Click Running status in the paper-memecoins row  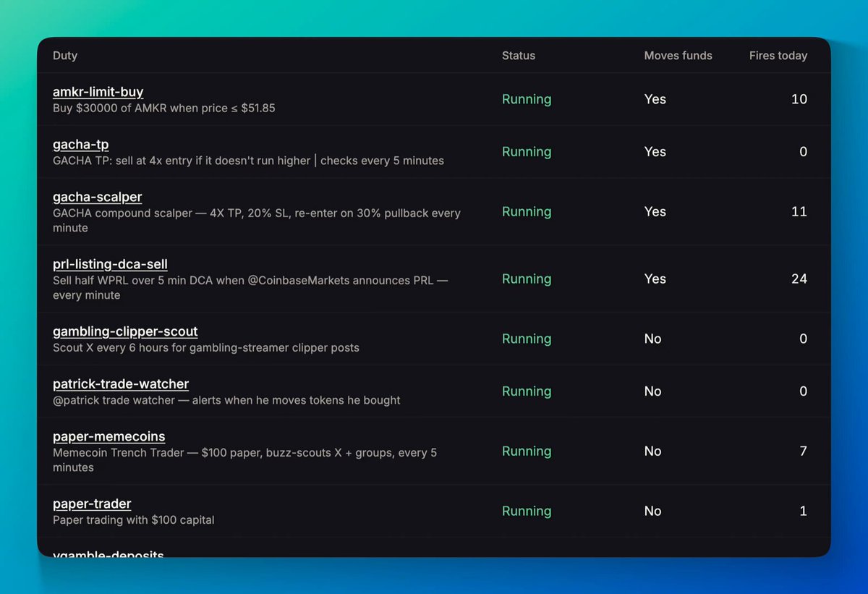point(527,451)
